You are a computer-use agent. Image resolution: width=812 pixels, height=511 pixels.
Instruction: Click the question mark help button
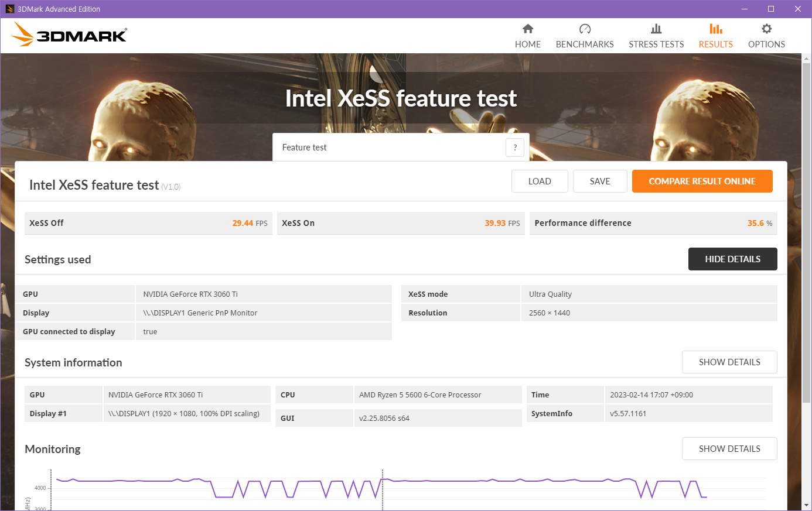515,148
